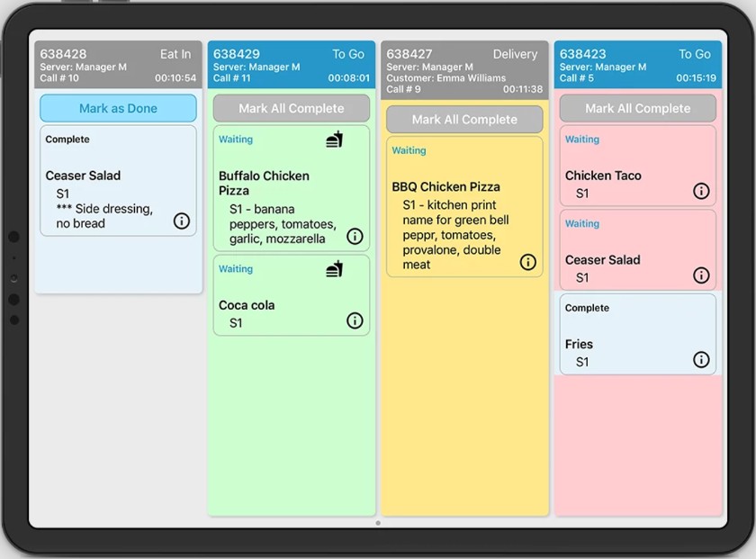This screenshot has height=559, width=756.
Task: Select order 638429 To Go header
Action: pos(292,65)
